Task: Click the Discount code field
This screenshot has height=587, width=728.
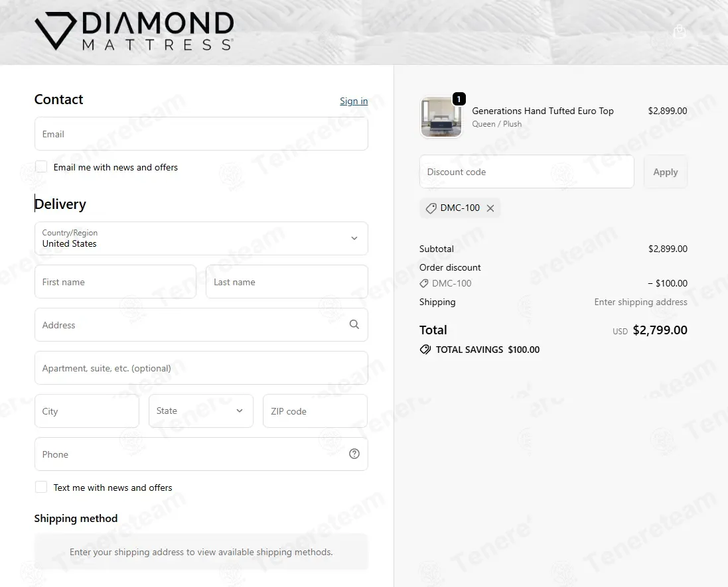Action: pos(526,172)
